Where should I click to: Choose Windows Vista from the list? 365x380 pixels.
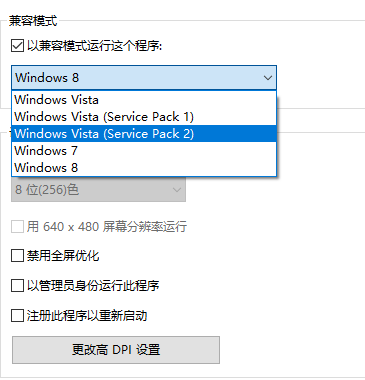[x=144, y=100]
